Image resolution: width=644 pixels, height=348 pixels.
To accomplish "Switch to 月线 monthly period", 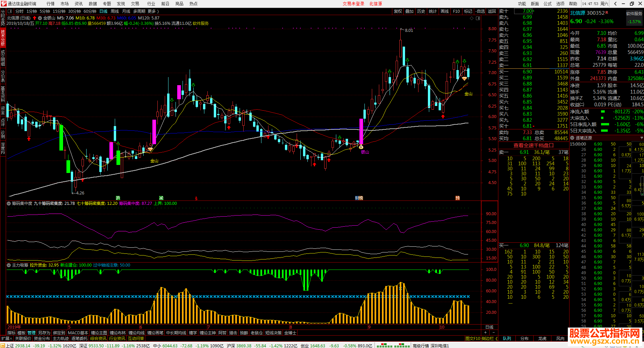I will [x=126, y=11].
